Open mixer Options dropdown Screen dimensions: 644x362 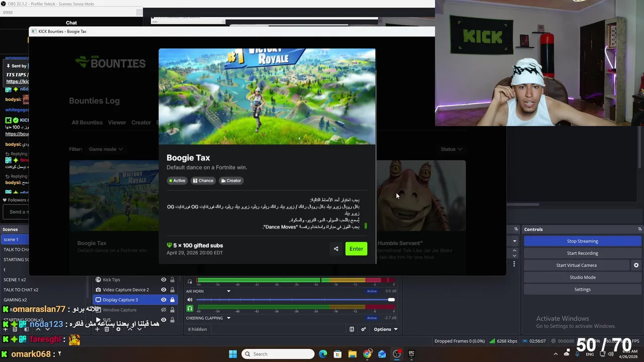click(x=385, y=329)
